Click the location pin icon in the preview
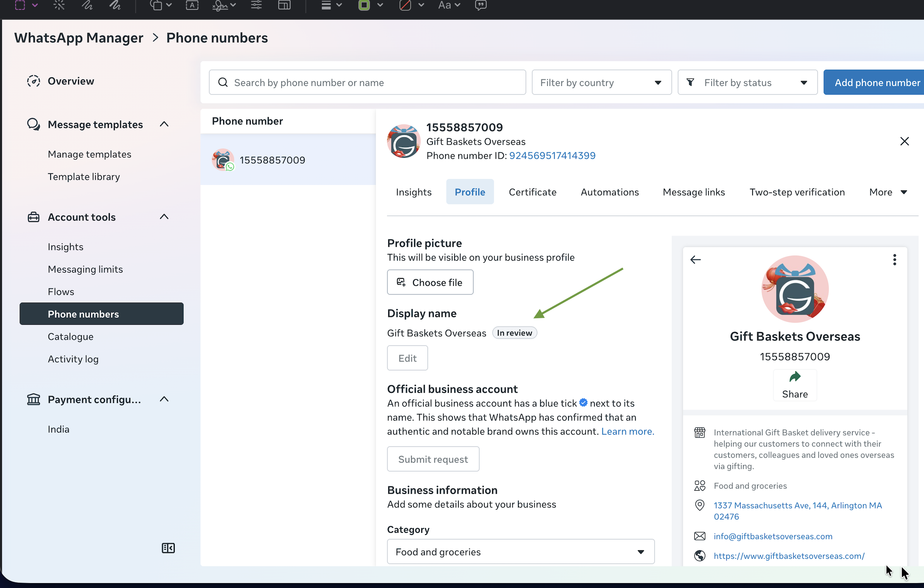 click(x=700, y=505)
